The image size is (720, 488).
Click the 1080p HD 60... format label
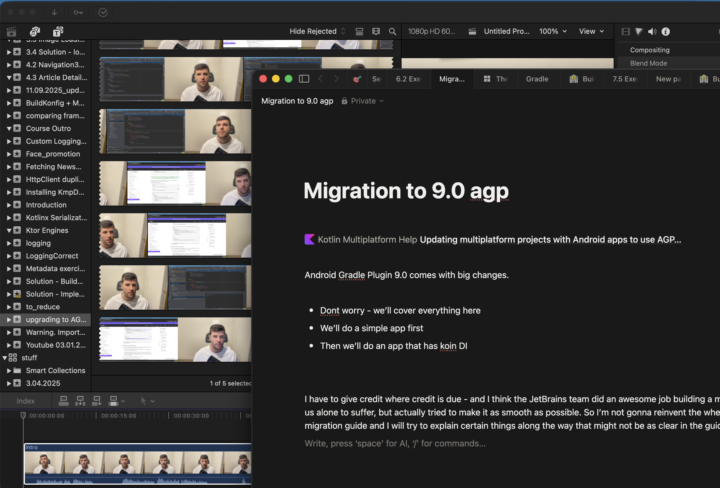tap(432, 31)
